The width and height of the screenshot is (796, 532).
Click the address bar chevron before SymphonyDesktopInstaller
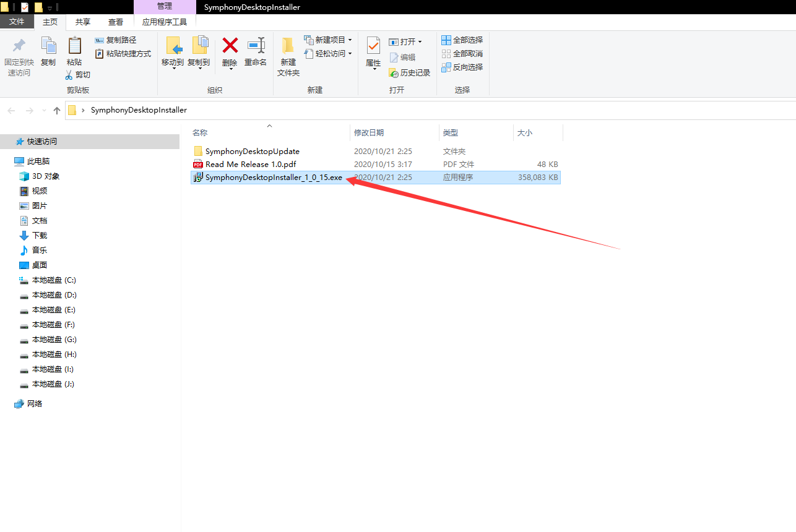click(83, 110)
